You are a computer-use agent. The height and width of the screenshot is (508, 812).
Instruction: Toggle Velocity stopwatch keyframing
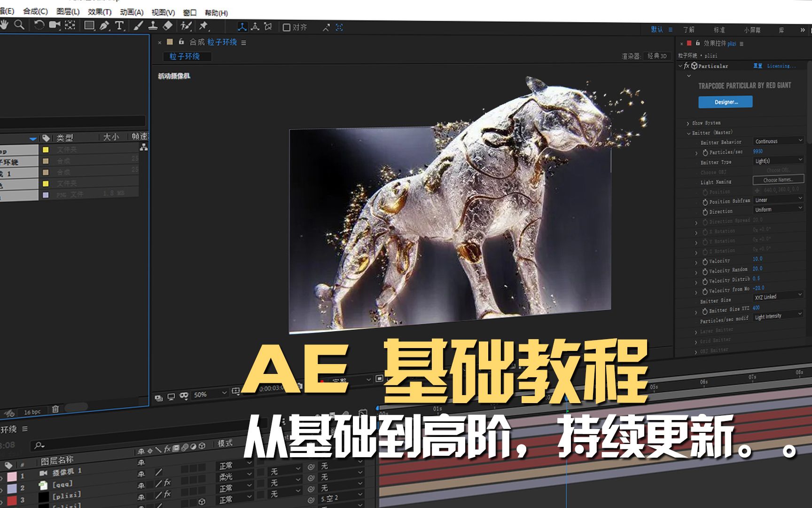tap(705, 261)
